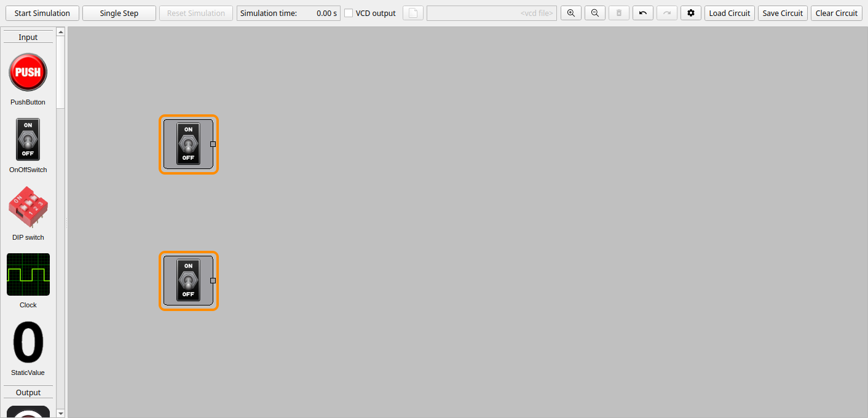868x418 pixels.
Task: Click the Reset Simulation button
Action: coord(196,13)
